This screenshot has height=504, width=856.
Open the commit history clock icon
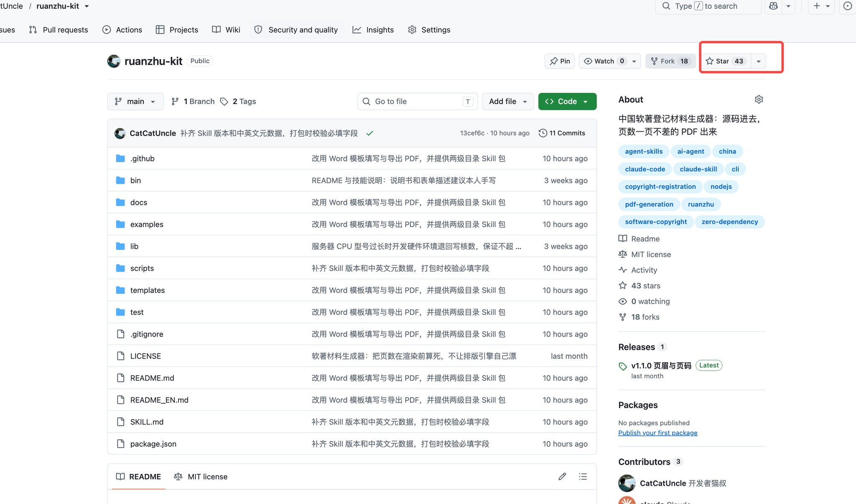pos(543,133)
